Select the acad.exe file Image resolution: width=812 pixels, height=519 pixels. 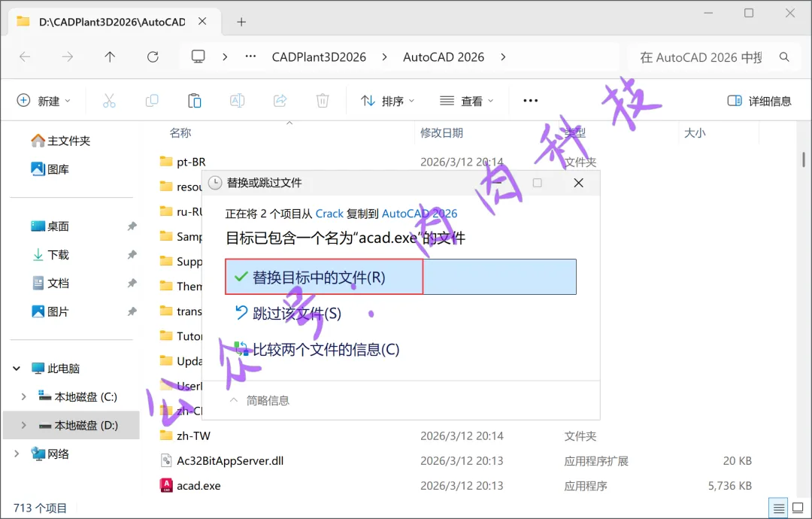[190, 485]
